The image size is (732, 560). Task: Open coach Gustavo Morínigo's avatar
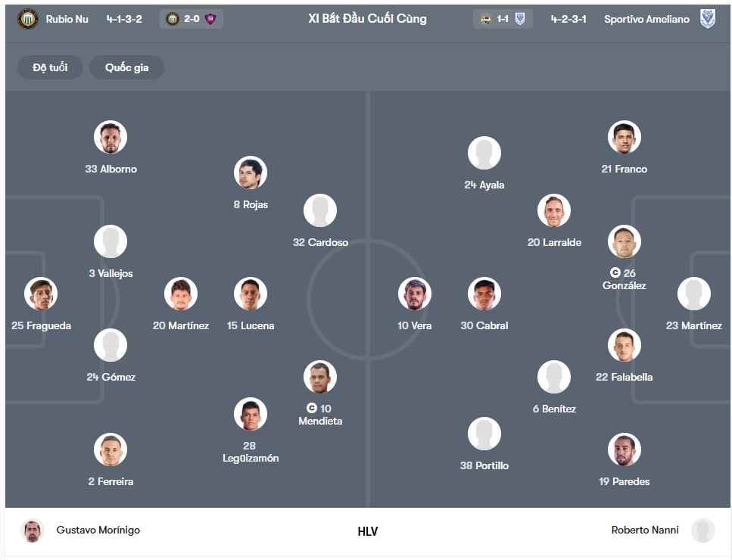point(32,530)
